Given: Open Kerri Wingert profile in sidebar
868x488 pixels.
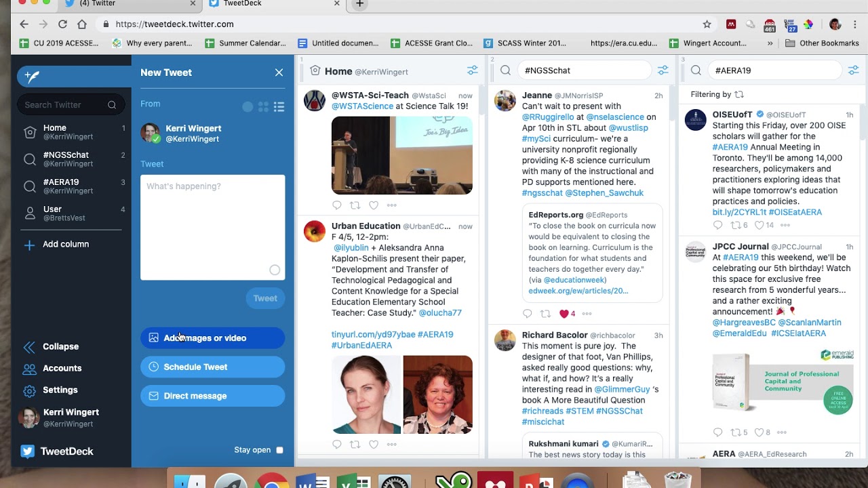Looking at the screenshot, I should 60,418.
